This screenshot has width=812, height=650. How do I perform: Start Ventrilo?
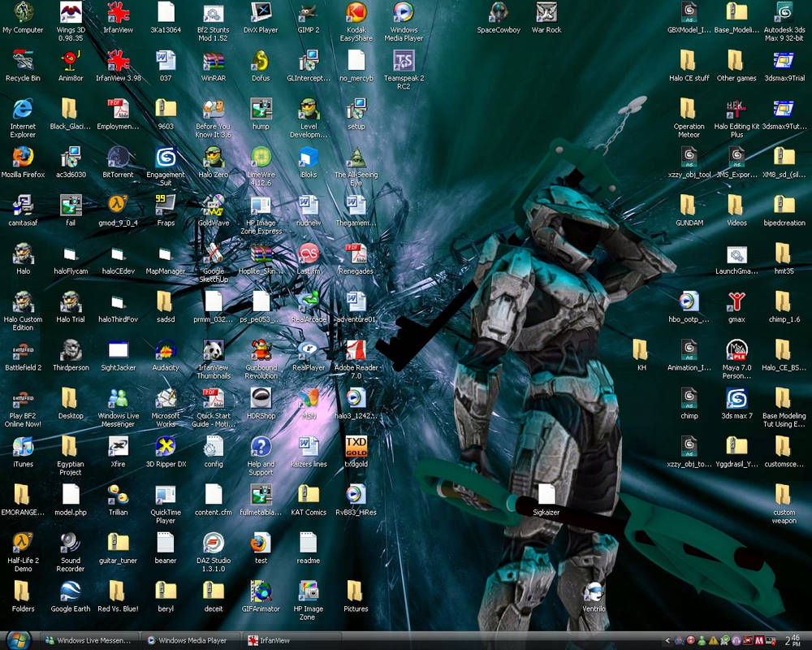tap(593, 593)
